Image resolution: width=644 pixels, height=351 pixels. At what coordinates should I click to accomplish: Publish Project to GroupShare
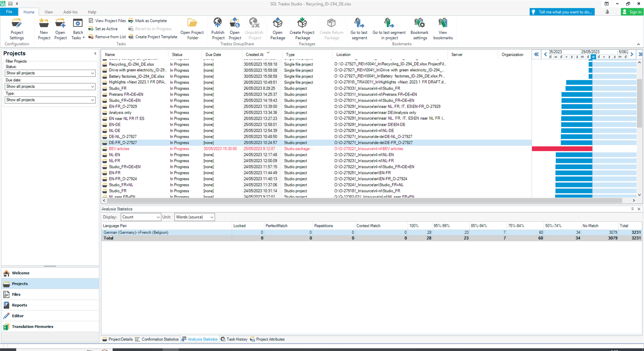pos(217,29)
